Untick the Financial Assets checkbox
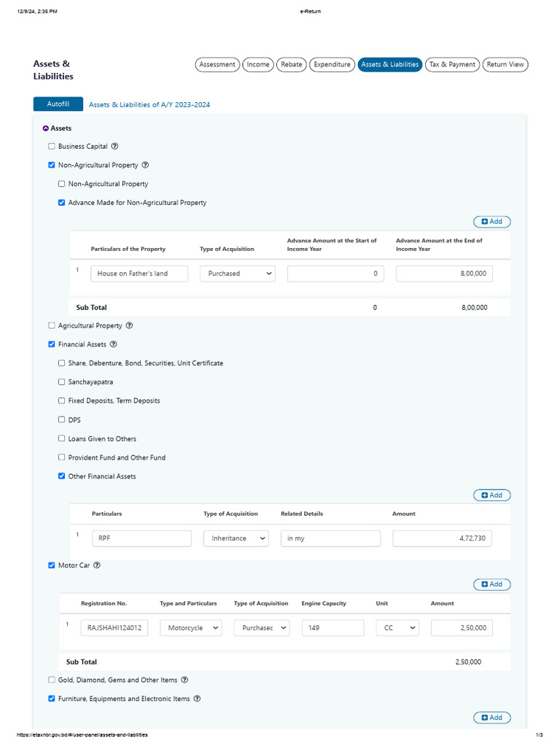This screenshot has height=747, width=560. tap(52, 344)
